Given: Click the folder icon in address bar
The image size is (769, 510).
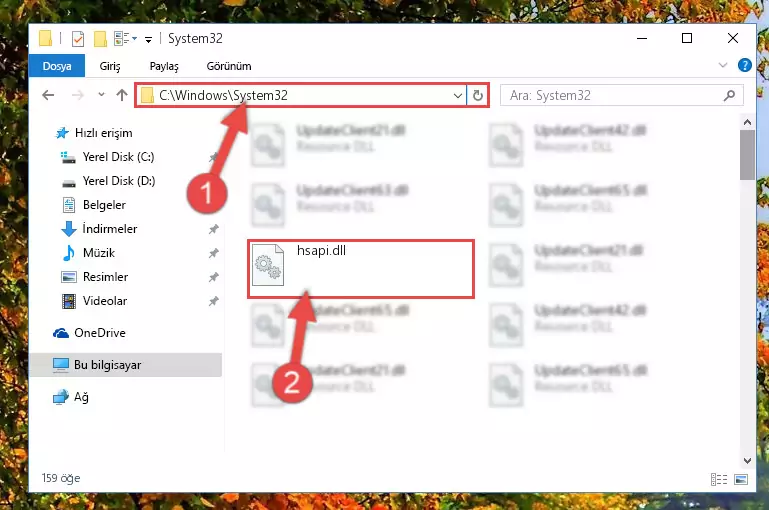Looking at the screenshot, I should coord(147,95).
